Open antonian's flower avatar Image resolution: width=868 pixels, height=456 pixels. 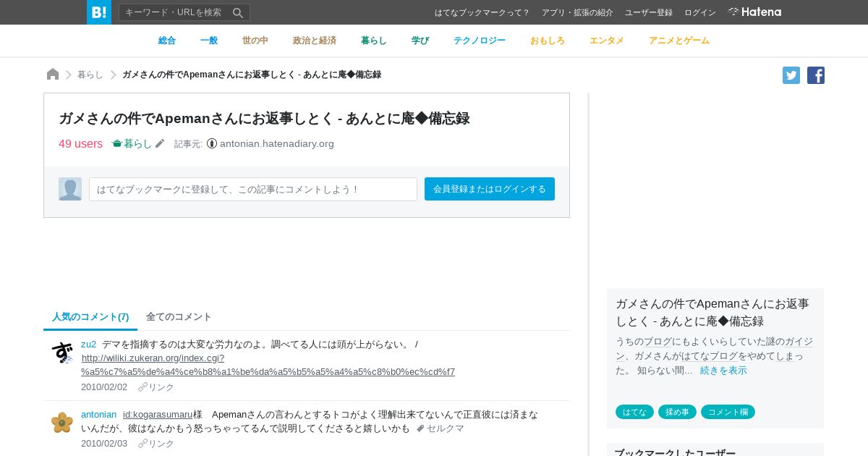point(62,423)
